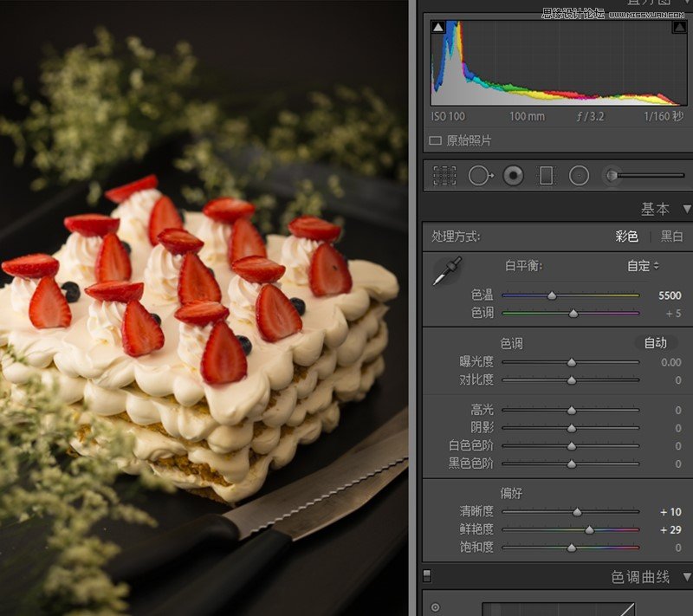Select the Crop Overlay tool
The width and height of the screenshot is (693, 616).
pyautogui.click(x=444, y=176)
